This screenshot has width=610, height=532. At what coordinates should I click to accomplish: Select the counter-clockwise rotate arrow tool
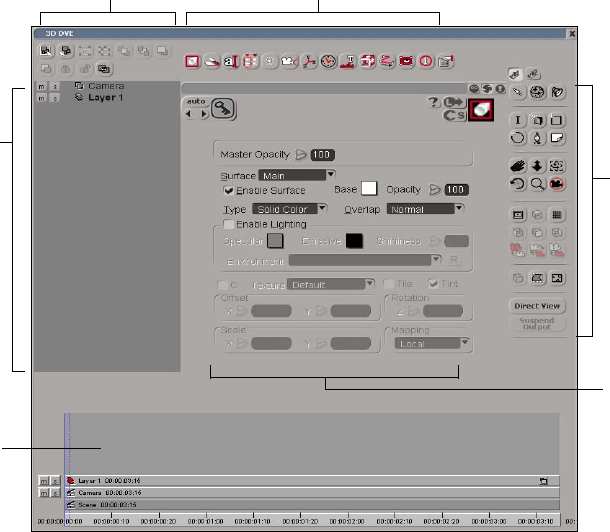(518, 184)
